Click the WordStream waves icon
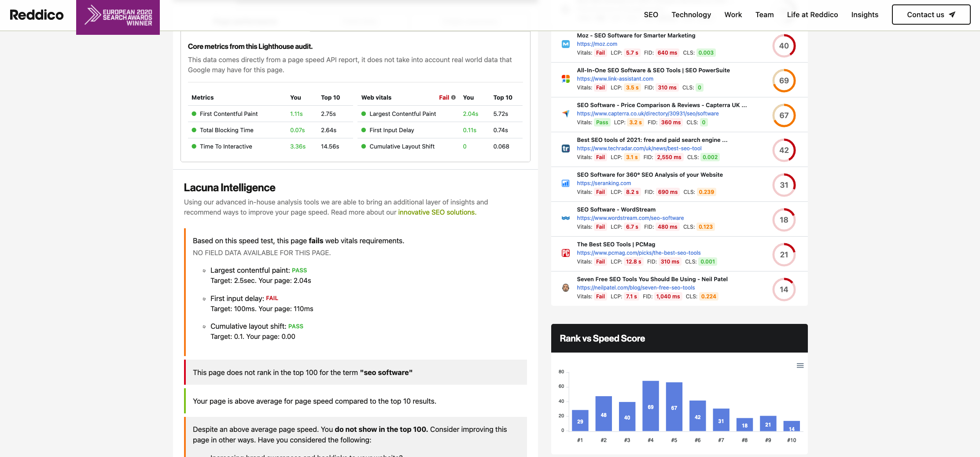980x457 pixels. point(566,218)
